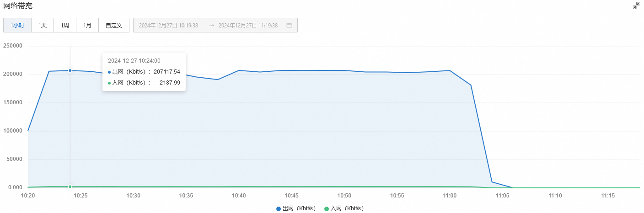The height and width of the screenshot is (213, 644).
Task: Click the outbound value 207117.54
Action: click(167, 72)
